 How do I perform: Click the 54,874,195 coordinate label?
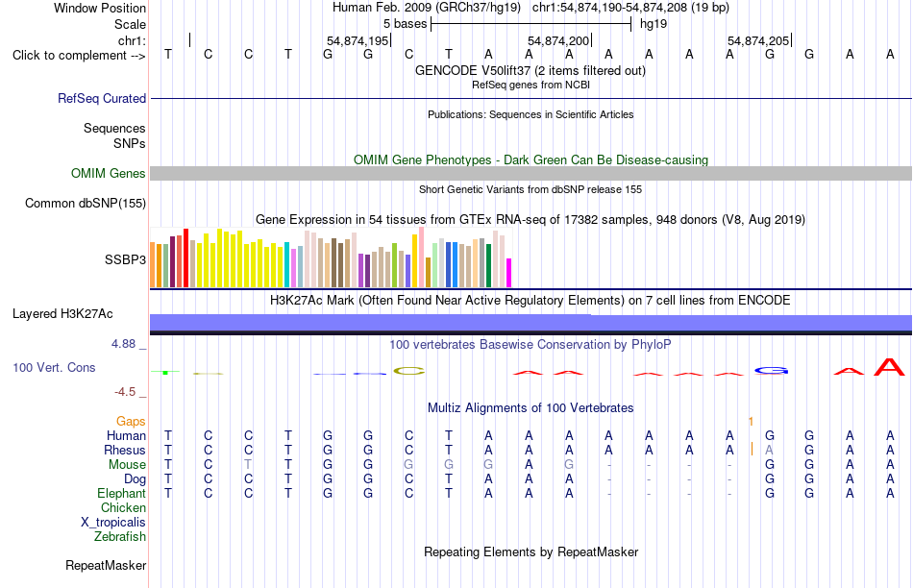358,40
